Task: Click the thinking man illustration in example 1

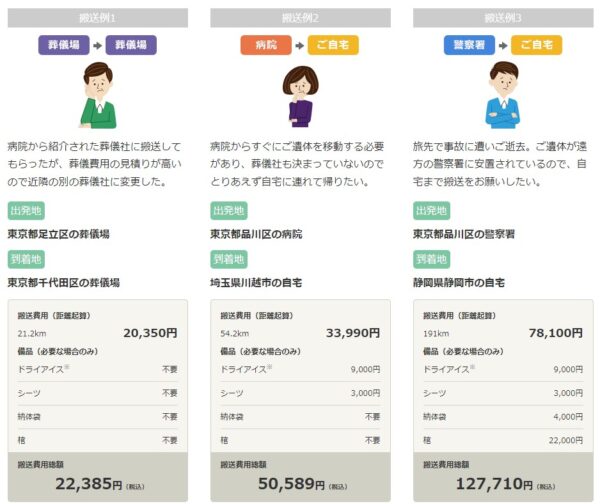Action: coord(98,96)
